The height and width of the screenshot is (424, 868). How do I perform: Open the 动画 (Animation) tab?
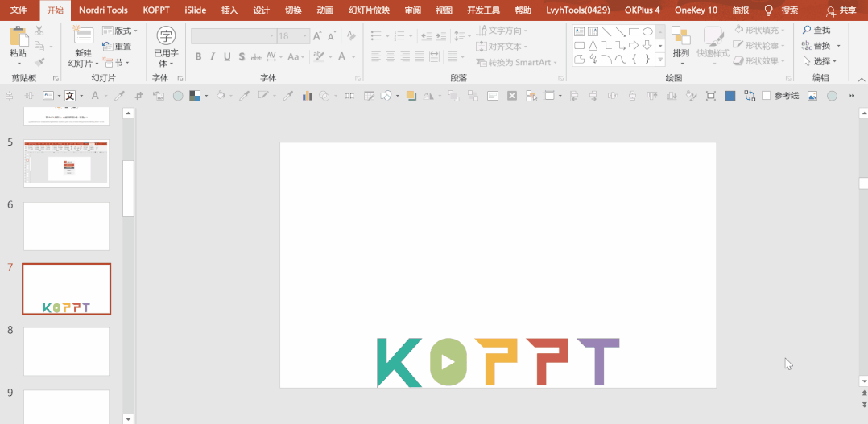pyautogui.click(x=325, y=10)
